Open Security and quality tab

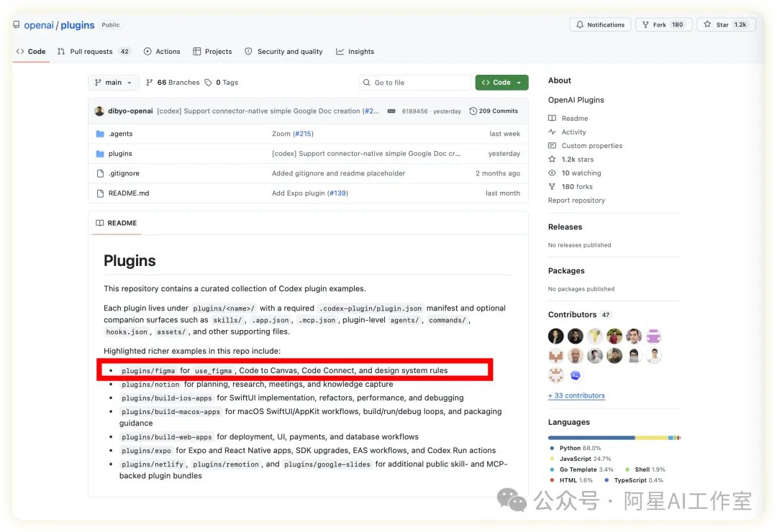[x=283, y=52]
